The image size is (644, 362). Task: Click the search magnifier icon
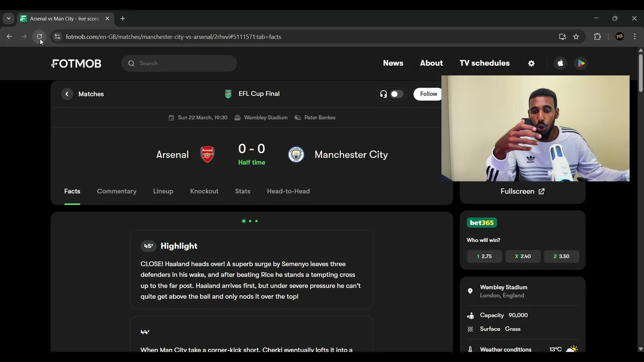click(131, 63)
